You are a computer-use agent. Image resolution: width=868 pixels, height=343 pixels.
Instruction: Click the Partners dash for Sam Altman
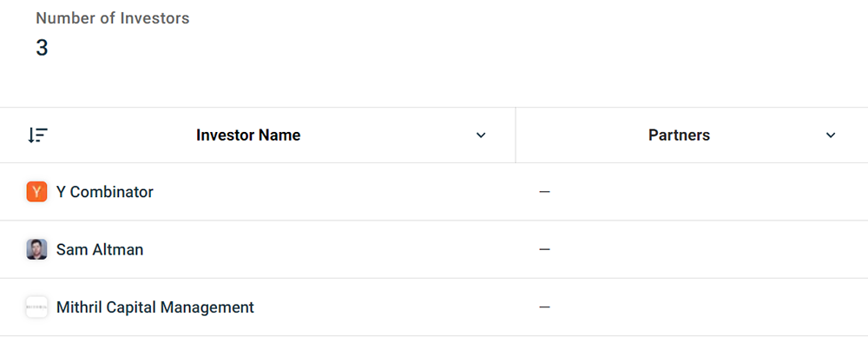click(x=545, y=249)
